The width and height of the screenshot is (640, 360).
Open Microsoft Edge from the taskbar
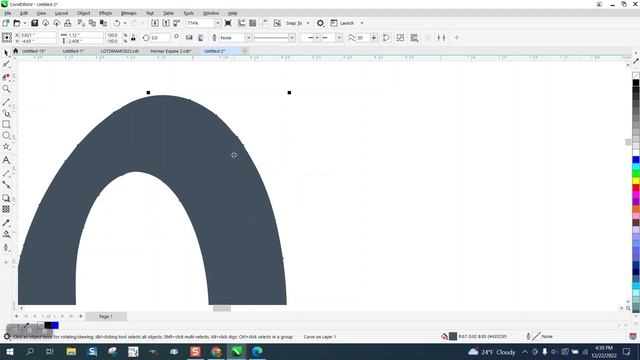(x=257, y=351)
